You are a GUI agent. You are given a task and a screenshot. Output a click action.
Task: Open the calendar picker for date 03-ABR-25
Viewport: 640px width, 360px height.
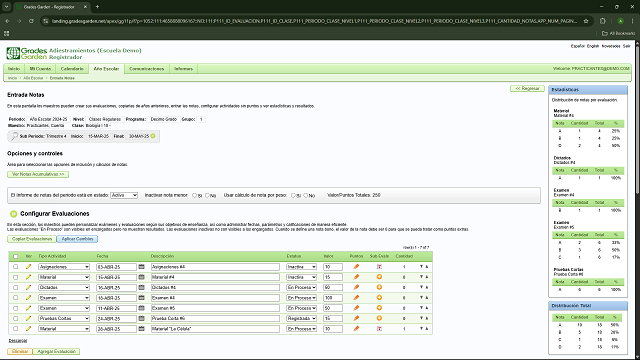(x=142, y=267)
